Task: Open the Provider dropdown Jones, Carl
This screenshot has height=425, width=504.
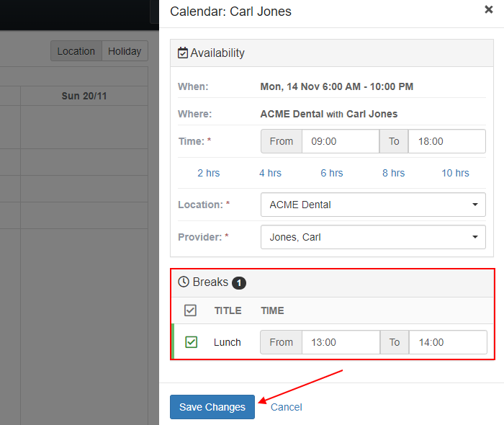Action: [373, 237]
